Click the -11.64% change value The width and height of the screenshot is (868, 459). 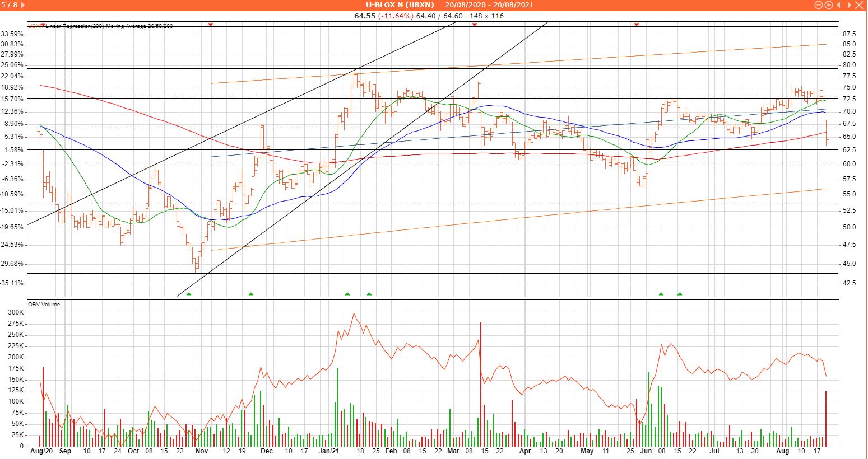(x=395, y=16)
